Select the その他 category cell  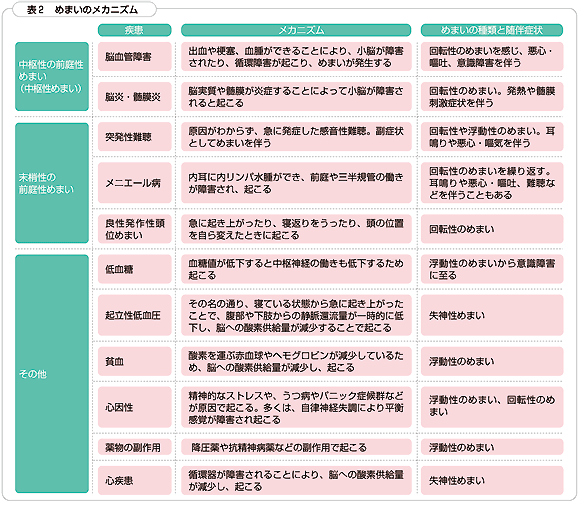pyautogui.click(x=52, y=374)
